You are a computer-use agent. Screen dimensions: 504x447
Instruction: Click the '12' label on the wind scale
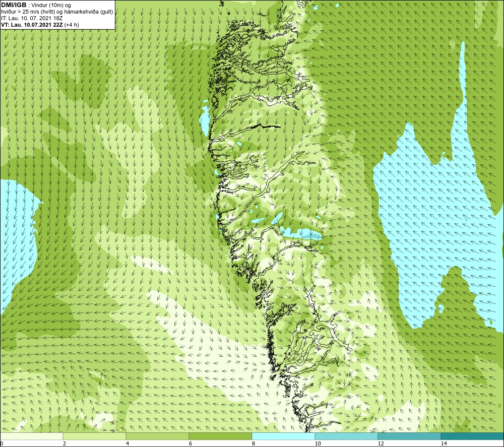pyautogui.click(x=381, y=443)
